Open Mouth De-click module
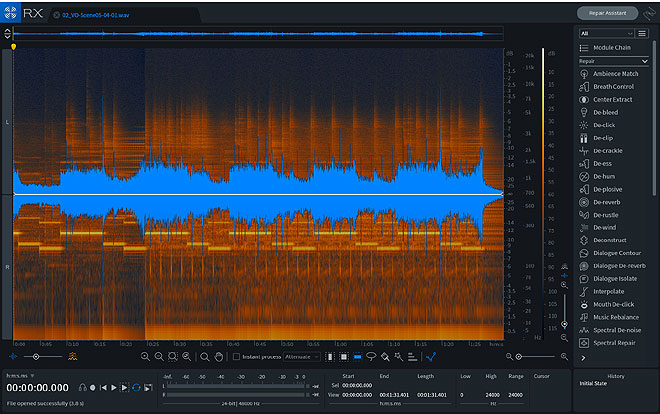Screen dimensions: 660x414 (x=607, y=305)
